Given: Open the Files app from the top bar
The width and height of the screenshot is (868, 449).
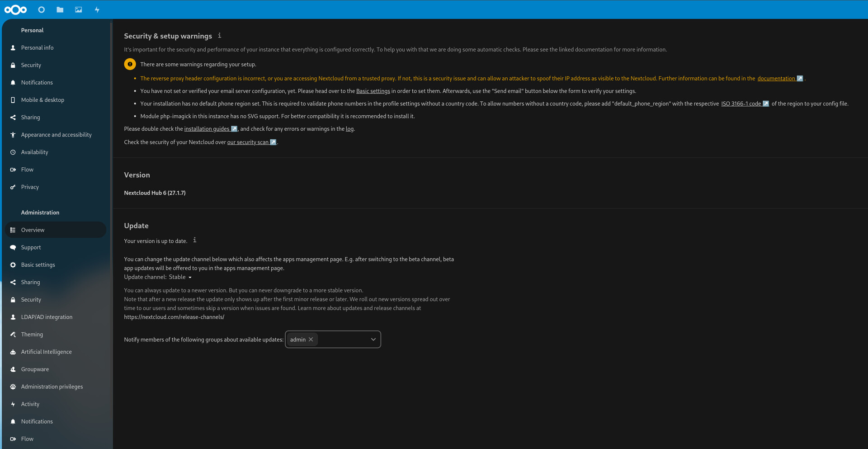Looking at the screenshot, I should coord(60,9).
